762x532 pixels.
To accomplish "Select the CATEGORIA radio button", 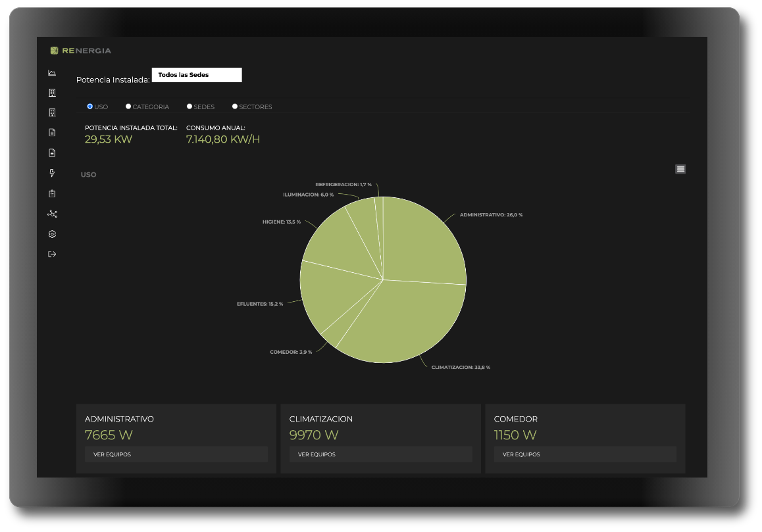I will [x=128, y=107].
